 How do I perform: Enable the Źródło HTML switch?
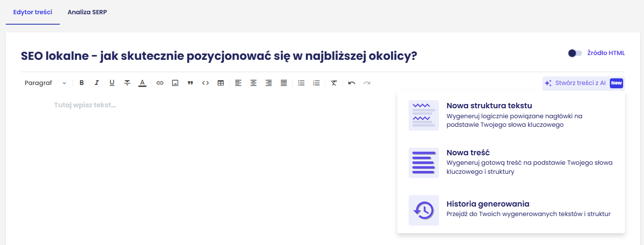[575, 53]
